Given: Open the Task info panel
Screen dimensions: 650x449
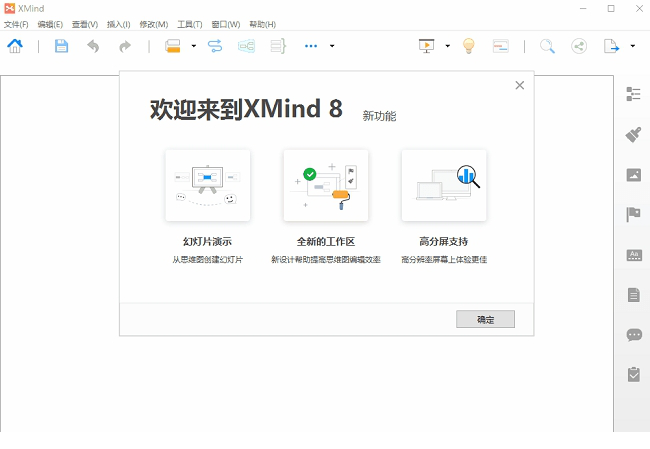Looking at the screenshot, I should coord(633,375).
